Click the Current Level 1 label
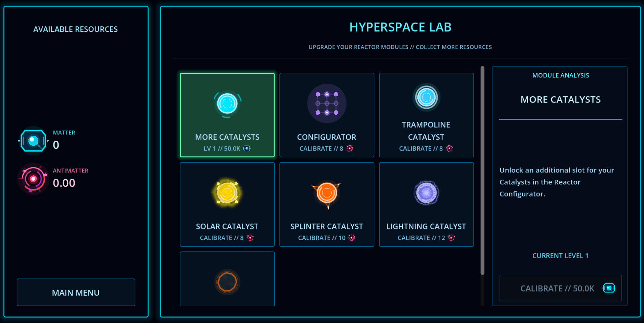 click(560, 256)
